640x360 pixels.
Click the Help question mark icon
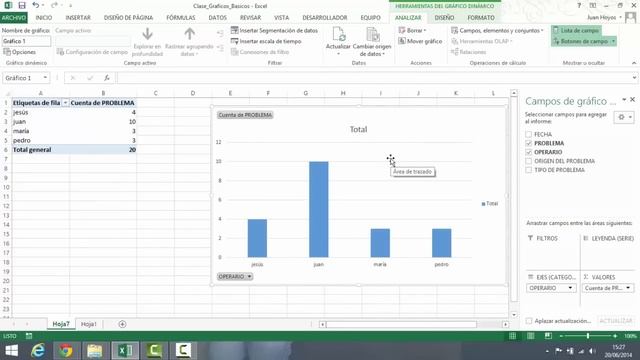[579, 6]
